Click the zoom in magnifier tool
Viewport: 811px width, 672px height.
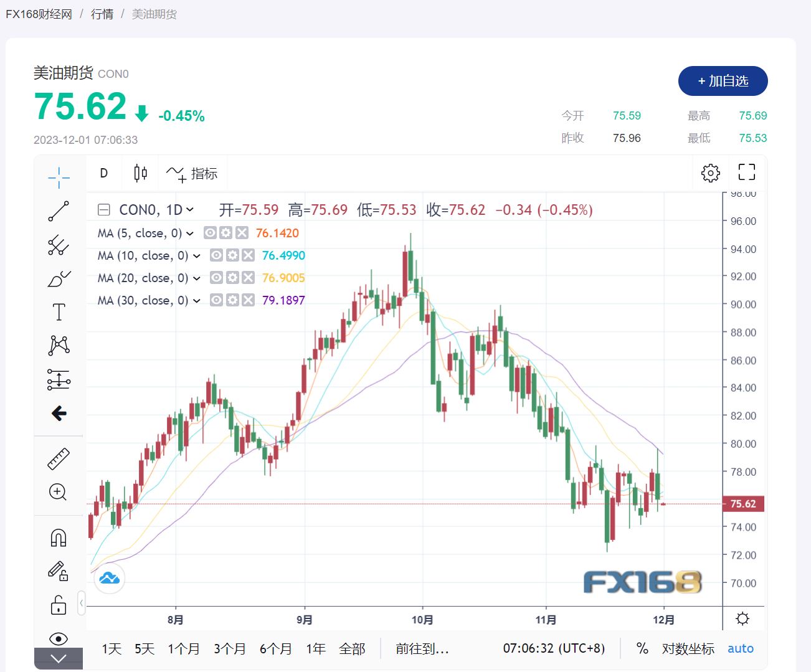pos(58,492)
